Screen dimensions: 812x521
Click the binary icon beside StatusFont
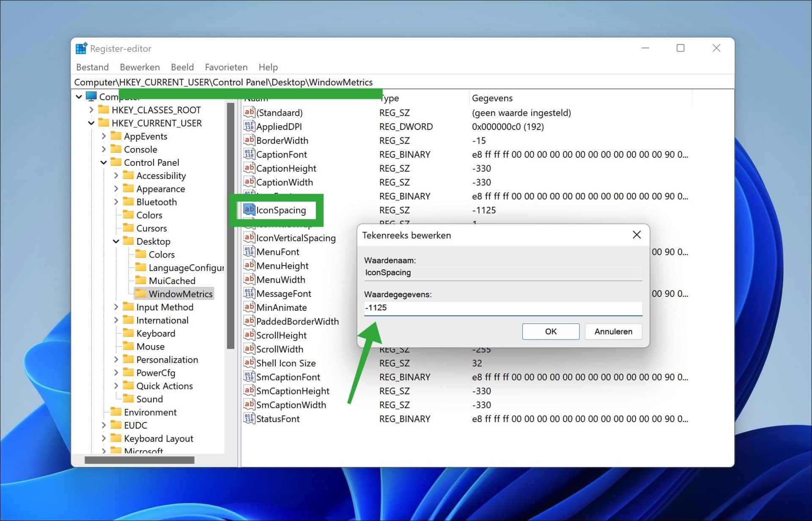[x=249, y=419]
